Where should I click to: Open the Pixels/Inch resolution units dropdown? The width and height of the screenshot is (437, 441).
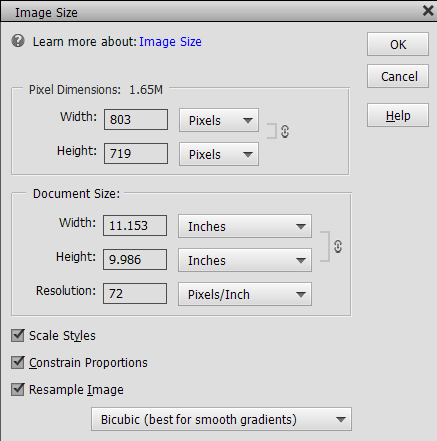(245, 294)
